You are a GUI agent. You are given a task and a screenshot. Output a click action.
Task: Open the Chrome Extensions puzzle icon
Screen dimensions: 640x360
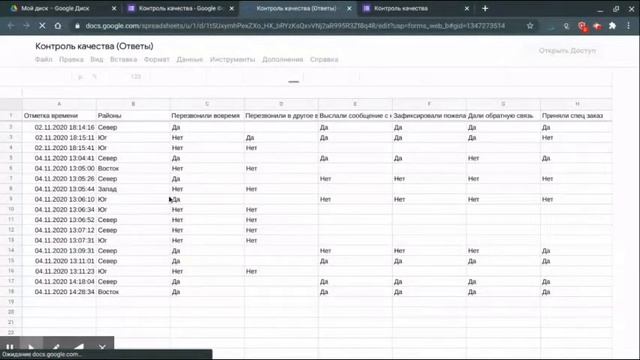coord(612,26)
